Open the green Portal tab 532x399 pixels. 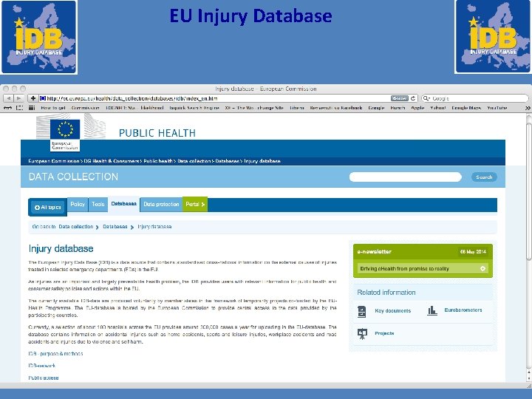(x=195, y=204)
